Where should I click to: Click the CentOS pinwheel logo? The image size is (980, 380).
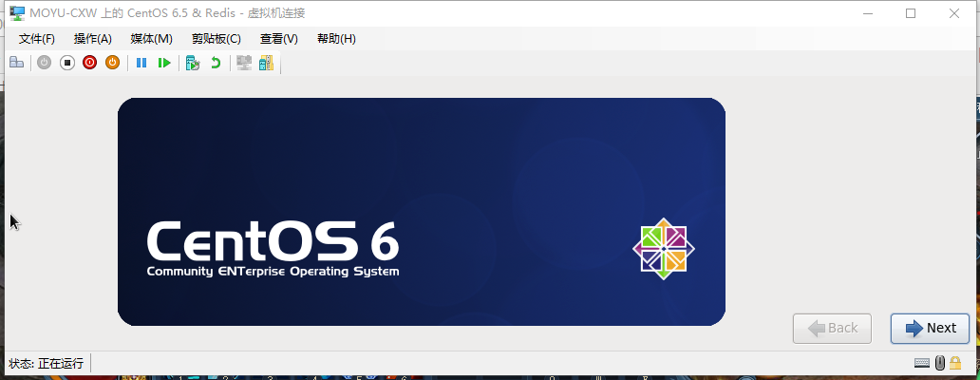[x=664, y=249]
